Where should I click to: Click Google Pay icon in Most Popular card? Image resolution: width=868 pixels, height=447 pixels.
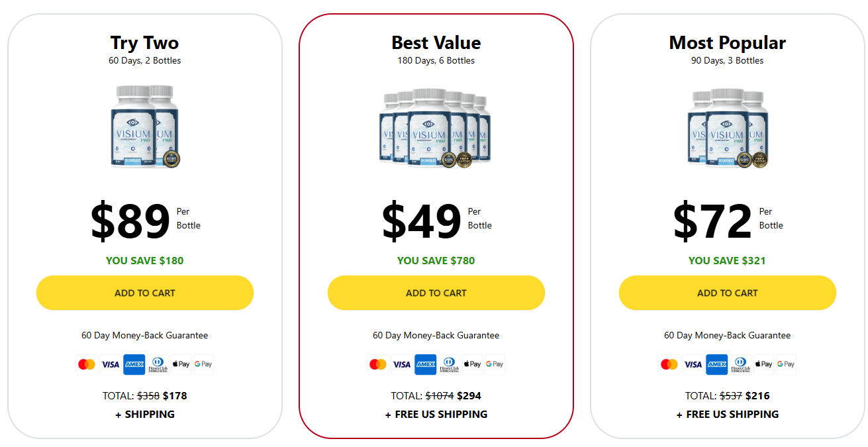click(x=785, y=364)
